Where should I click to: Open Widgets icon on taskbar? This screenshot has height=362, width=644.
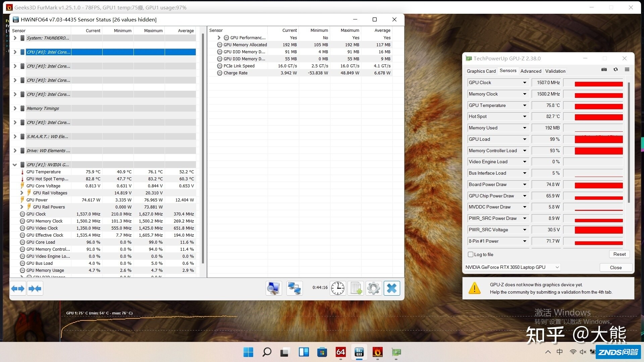pos(304,352)
